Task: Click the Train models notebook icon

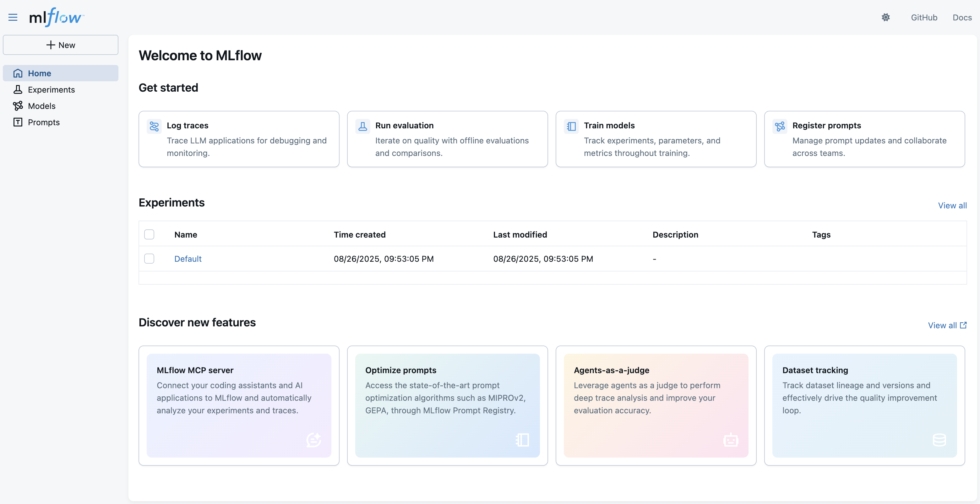Action: click(571, 126)
